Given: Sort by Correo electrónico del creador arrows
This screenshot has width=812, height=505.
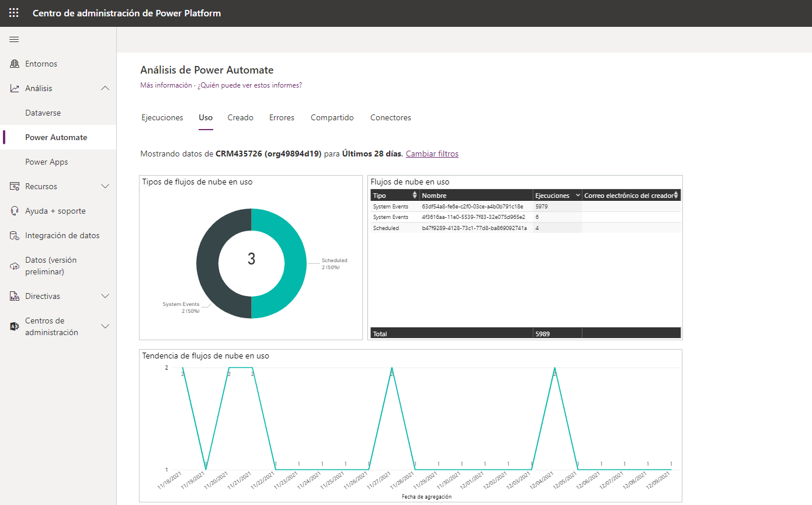Looking at the screenshot, I should pos(676,196).
